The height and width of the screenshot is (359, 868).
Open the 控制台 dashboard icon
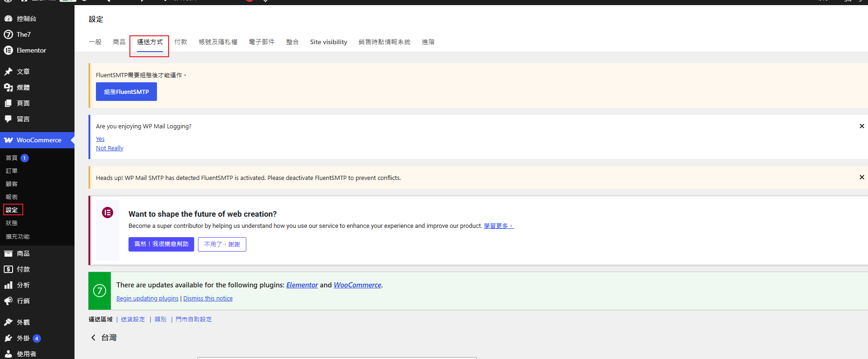(x=8, y=19)
